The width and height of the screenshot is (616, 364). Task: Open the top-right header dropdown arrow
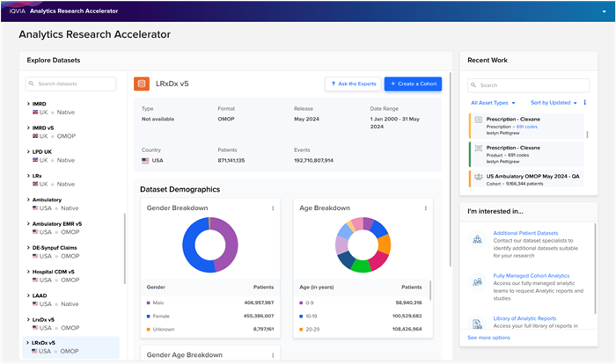pos(605,11)
